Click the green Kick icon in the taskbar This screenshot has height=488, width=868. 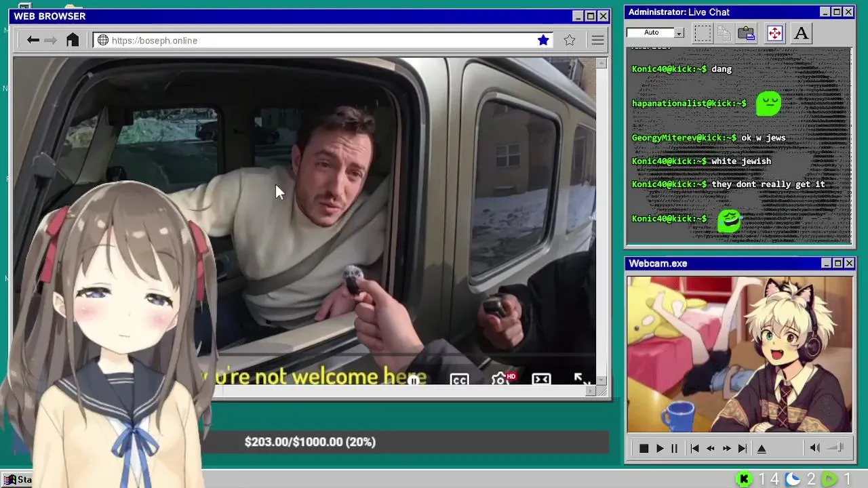pos(744,479)
